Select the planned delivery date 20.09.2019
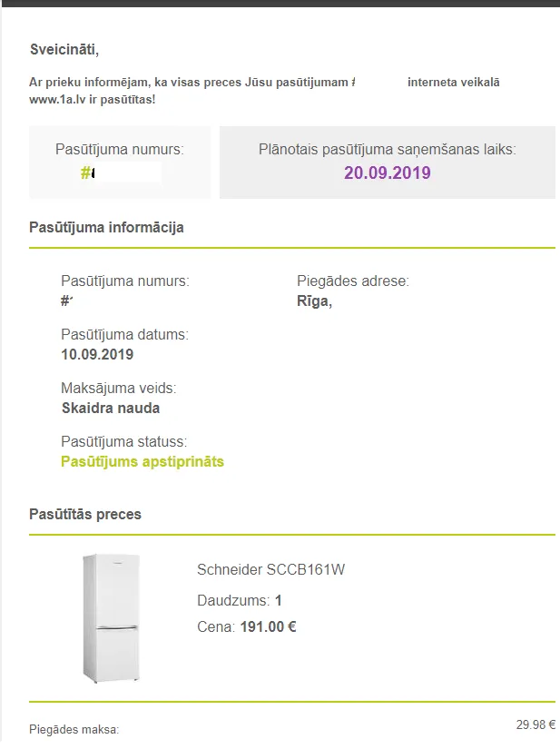The image size is (560, 749). (x=388, y=172)
